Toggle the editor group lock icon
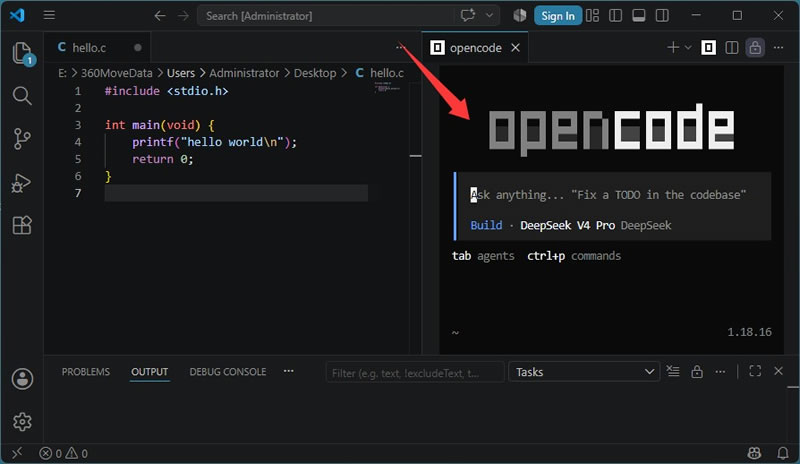 [755, 47]
